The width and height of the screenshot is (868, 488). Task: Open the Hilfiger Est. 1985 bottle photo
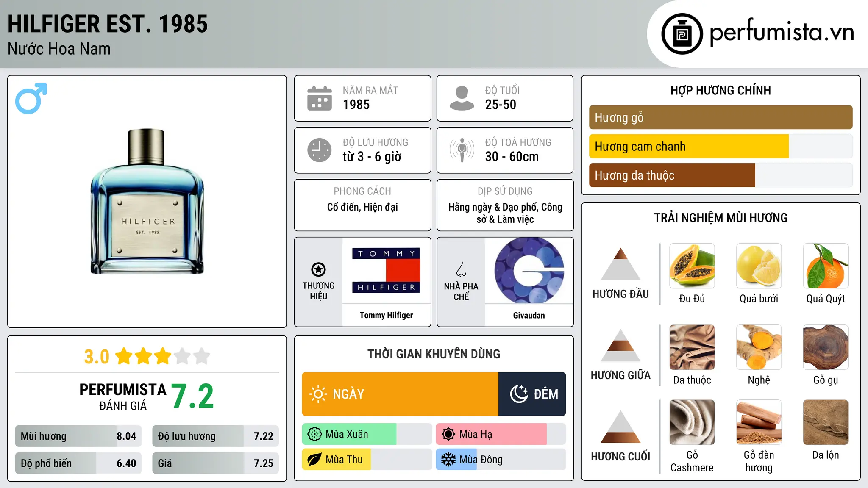pyautogui.click(x=147, y=202)
